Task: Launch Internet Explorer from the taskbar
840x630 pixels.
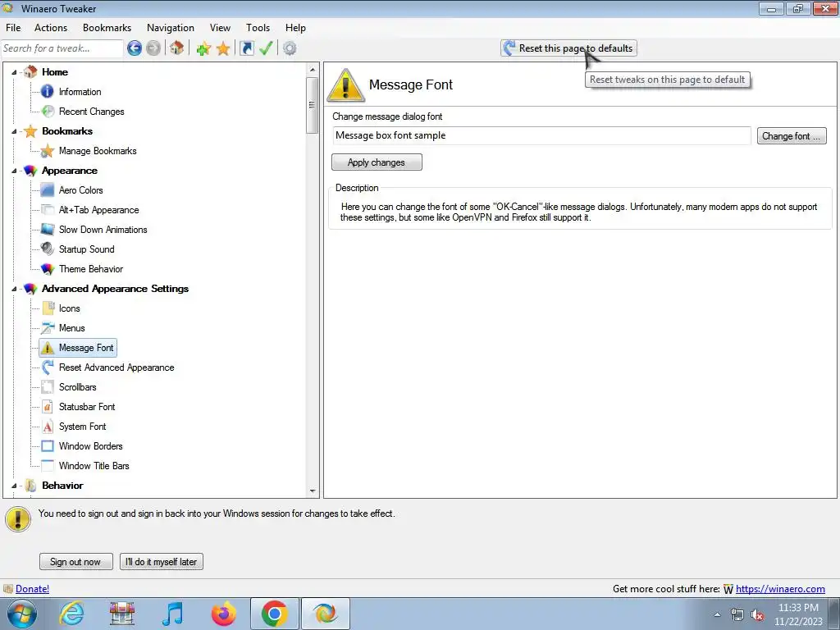Action: tap(72, 614)
